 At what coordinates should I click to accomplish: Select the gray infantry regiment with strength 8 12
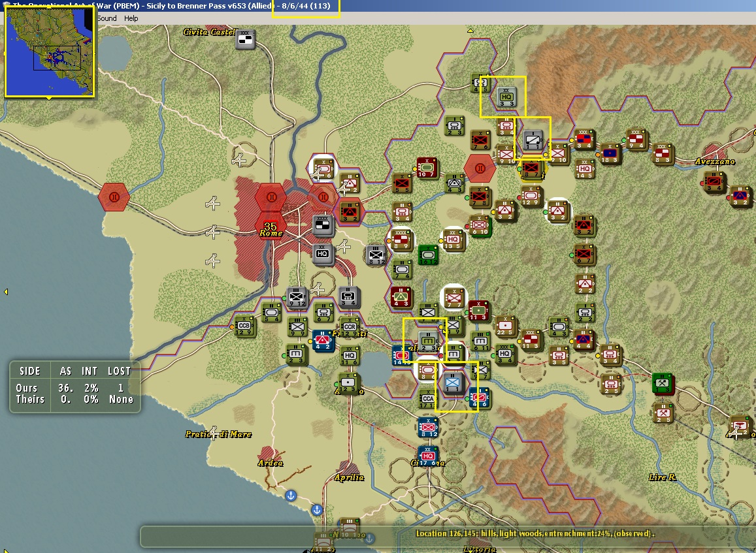click(x=376, y=255)
